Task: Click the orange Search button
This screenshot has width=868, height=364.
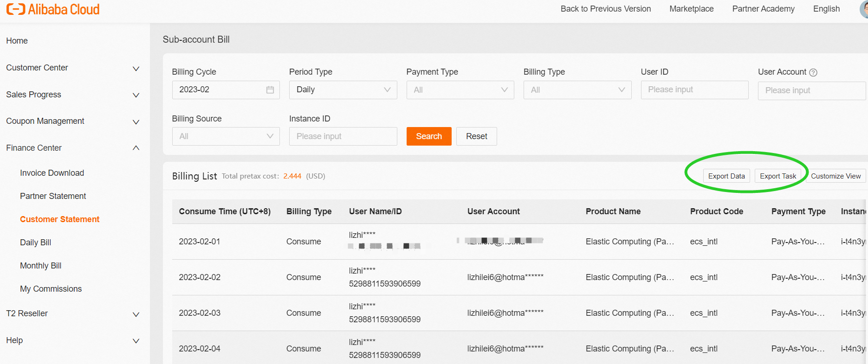Action: tap(429, 136)
